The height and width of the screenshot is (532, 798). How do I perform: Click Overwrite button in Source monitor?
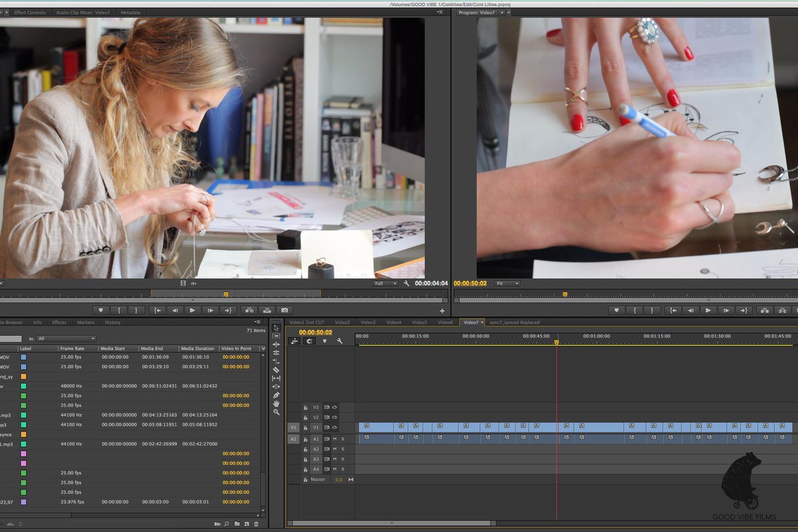266,310
